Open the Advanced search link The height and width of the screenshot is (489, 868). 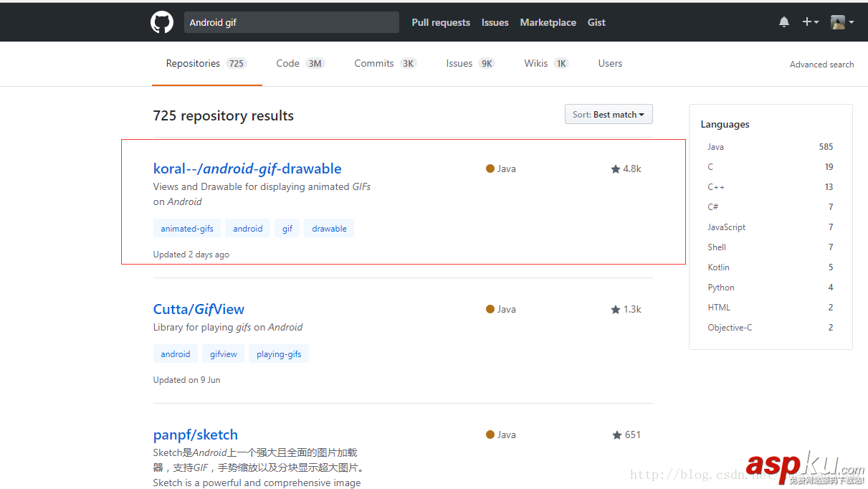click(821, 65)
